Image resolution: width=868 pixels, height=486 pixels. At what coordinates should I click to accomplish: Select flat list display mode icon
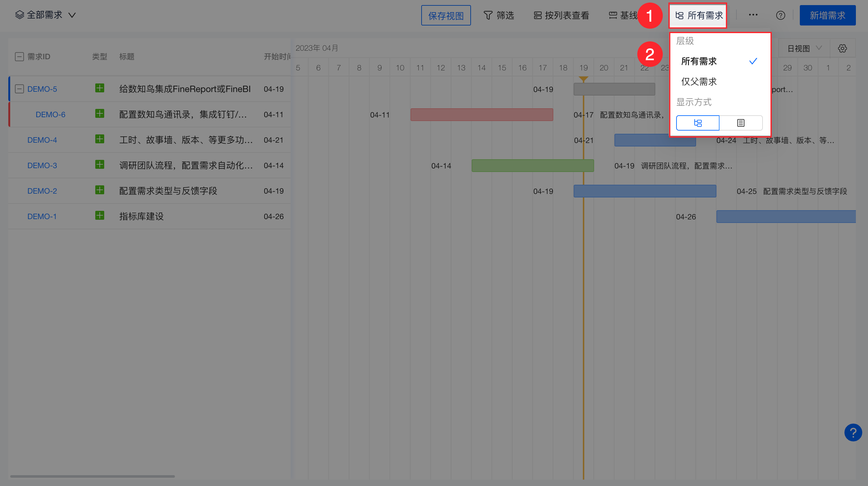(741, 123)
